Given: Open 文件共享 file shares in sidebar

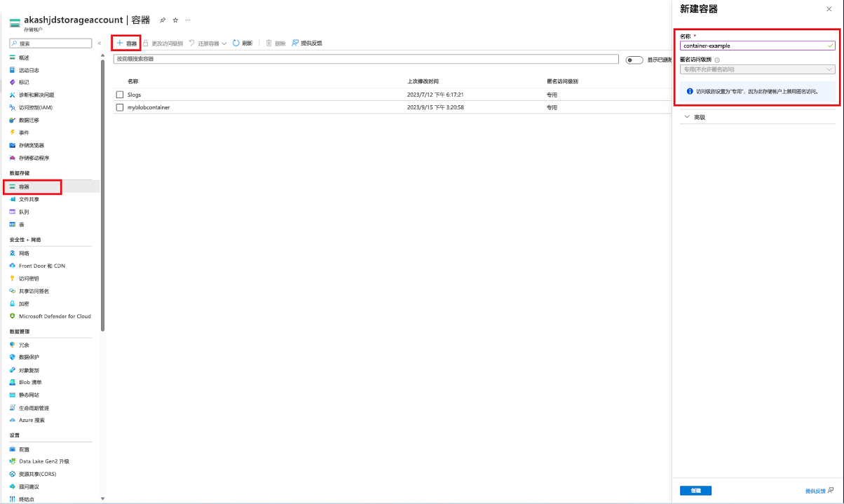Looking at the screenshot, I should tap(29, 199).
